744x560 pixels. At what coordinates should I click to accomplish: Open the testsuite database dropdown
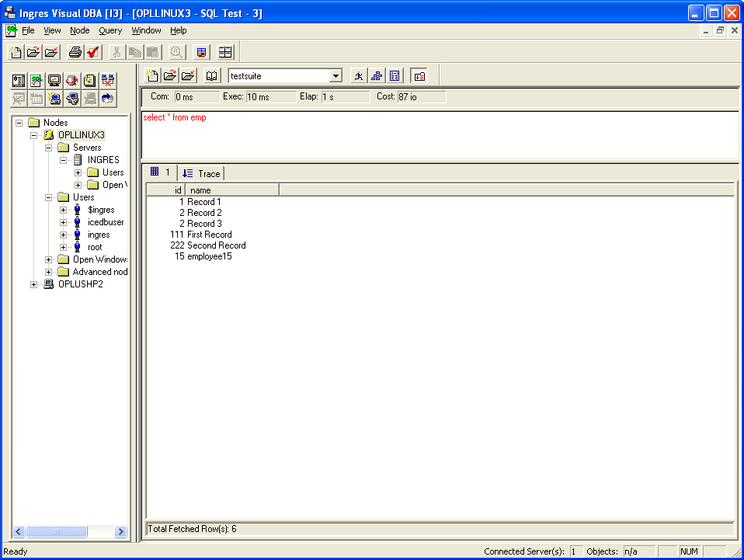point(335,76)
